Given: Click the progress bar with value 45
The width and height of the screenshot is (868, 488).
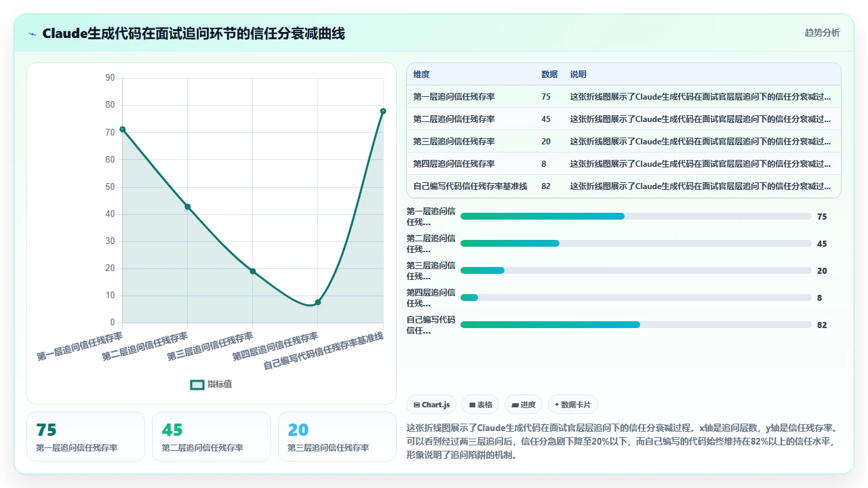Looking at the screenshot, I should click(x=636, y=243).
